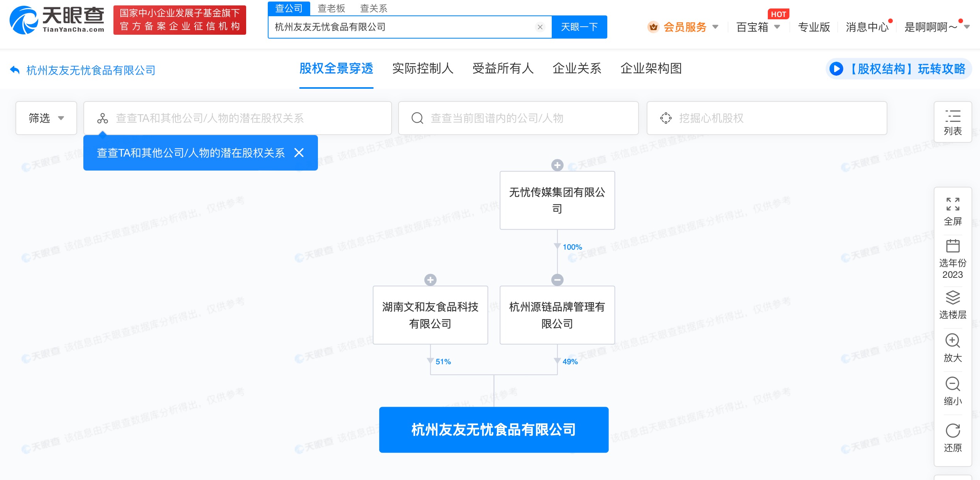Viewport: 980px width, 480px height.
Task: Collapse node above 杭州源链品牌管理有限公司
Action: tap(557, 280)
